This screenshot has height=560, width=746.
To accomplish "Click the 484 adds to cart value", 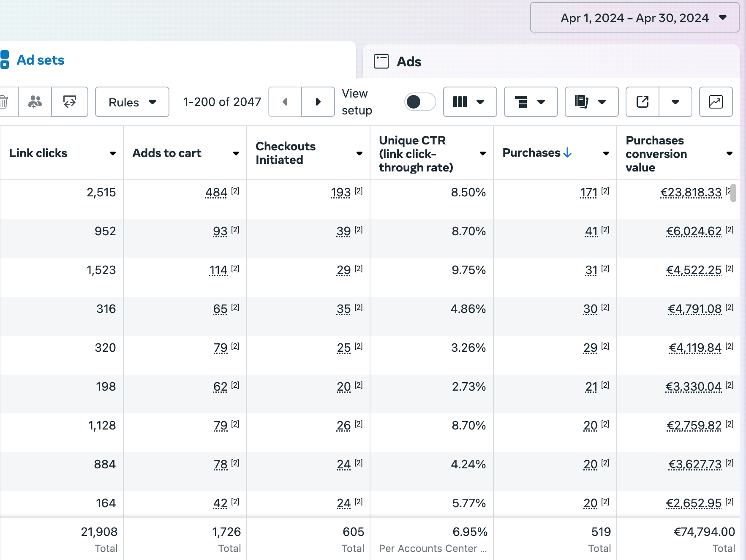I will click(x=216, y=193).
